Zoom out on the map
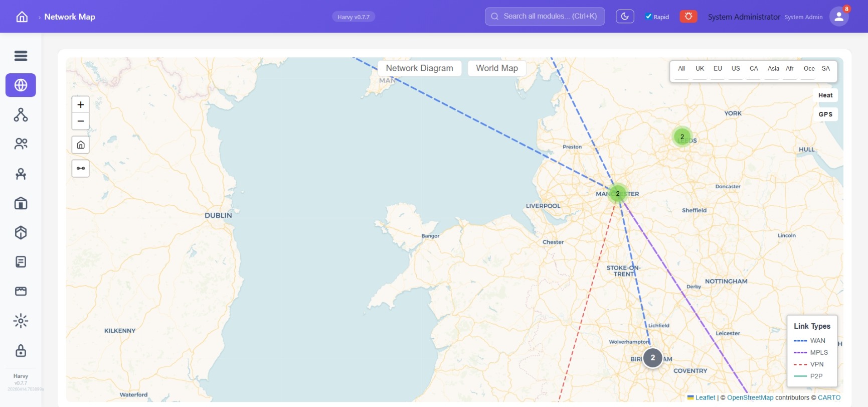The image size is (868, 407). coord(80,121)
